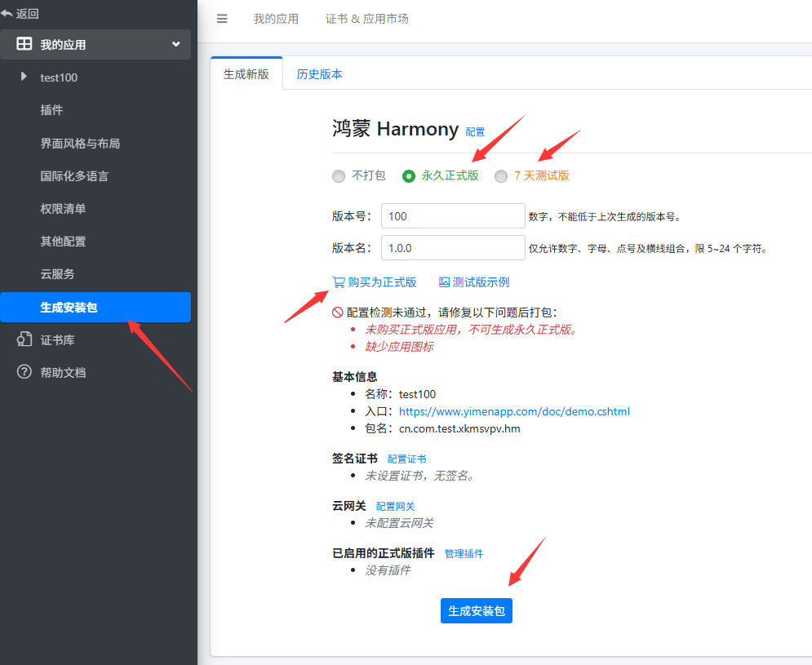Open 云服务 in the sidebar
812x665 pixels.
click(x=57, y=273)
